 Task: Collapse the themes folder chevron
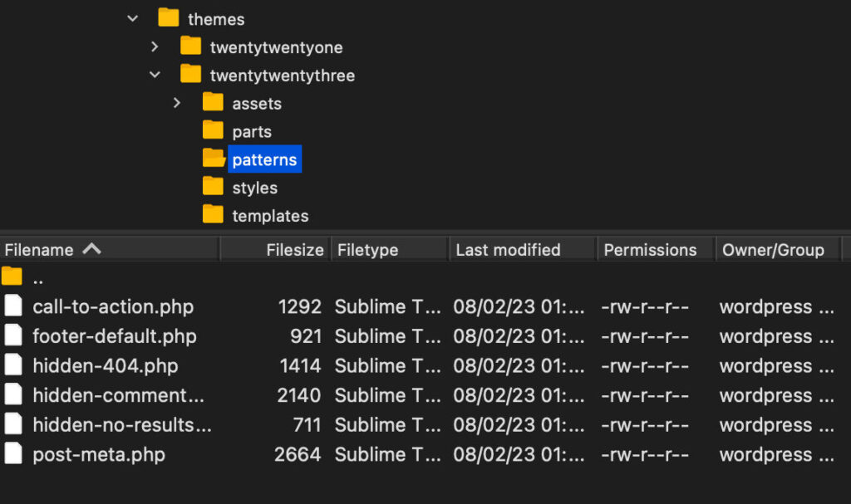point(132,18)
